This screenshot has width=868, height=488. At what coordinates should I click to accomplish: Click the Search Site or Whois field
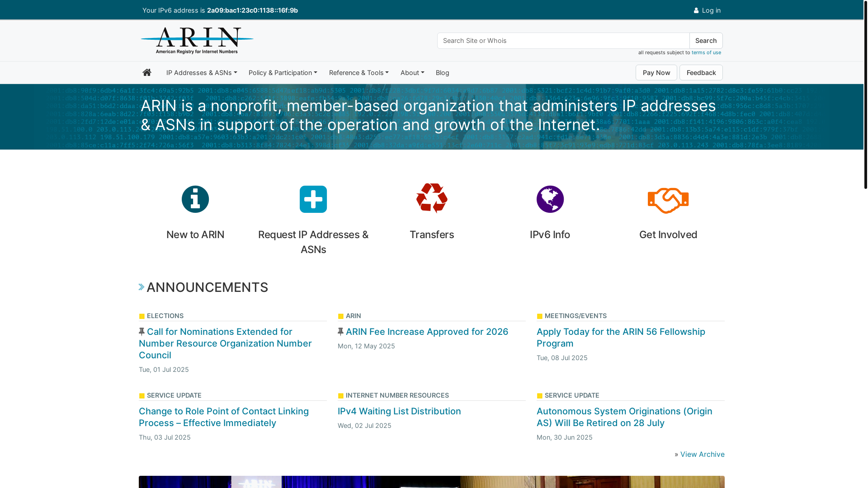563,41
